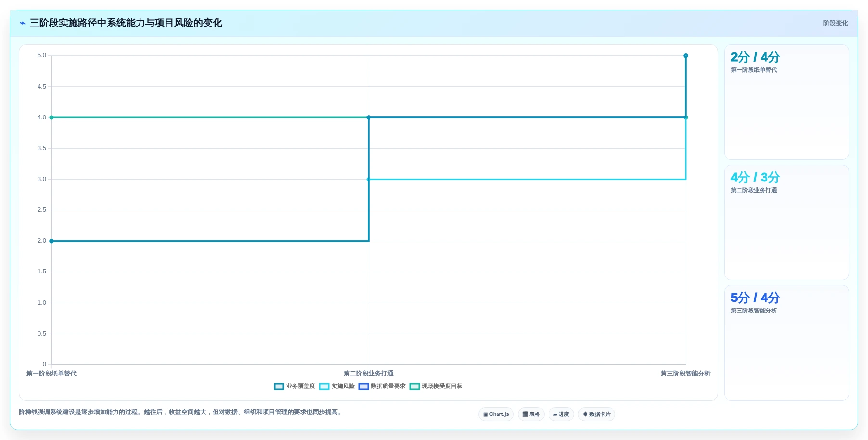Click the y-axis label 0
Screen dimensions: 868x440
point(44,364)
